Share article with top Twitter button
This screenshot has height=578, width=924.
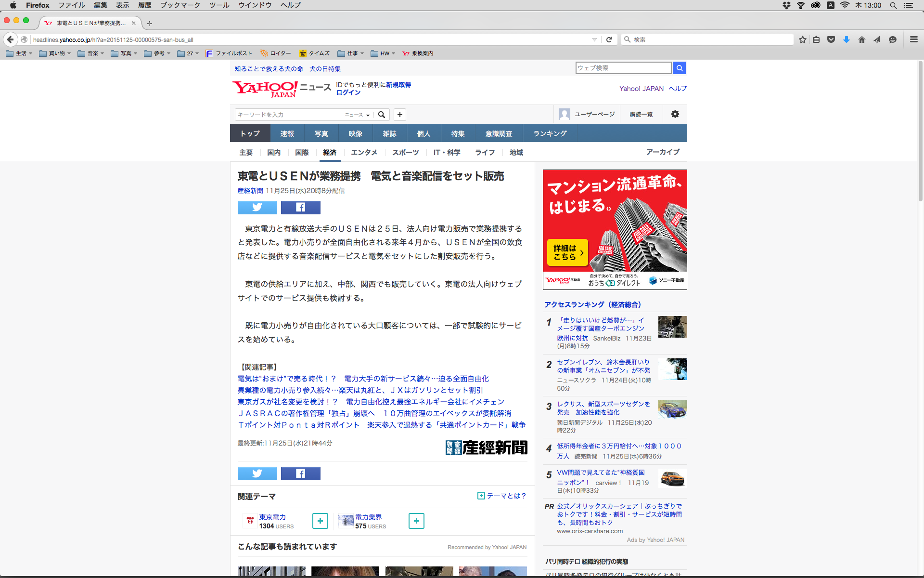257,208
